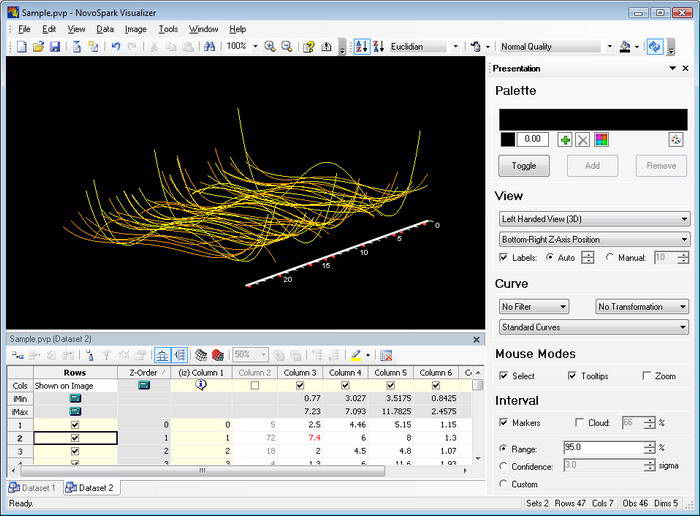
Task: Click the green plus palette icon
Action: (x=565, y=140)
